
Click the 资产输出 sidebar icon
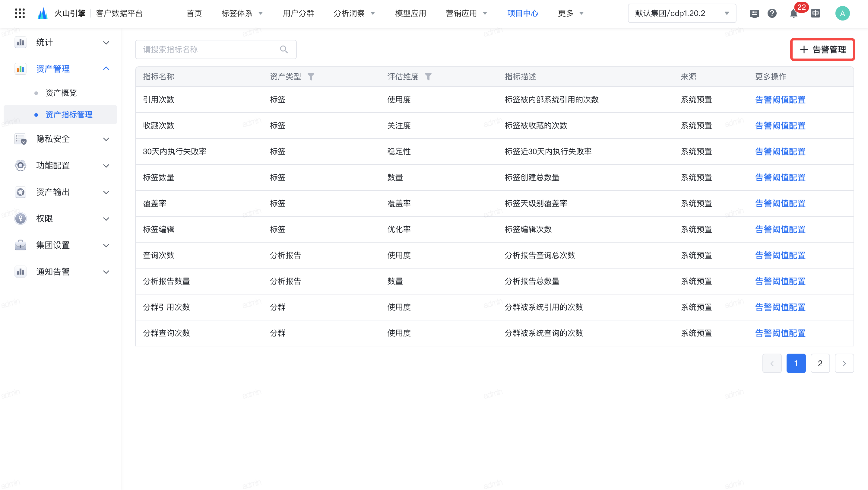[x=21, y=192]
